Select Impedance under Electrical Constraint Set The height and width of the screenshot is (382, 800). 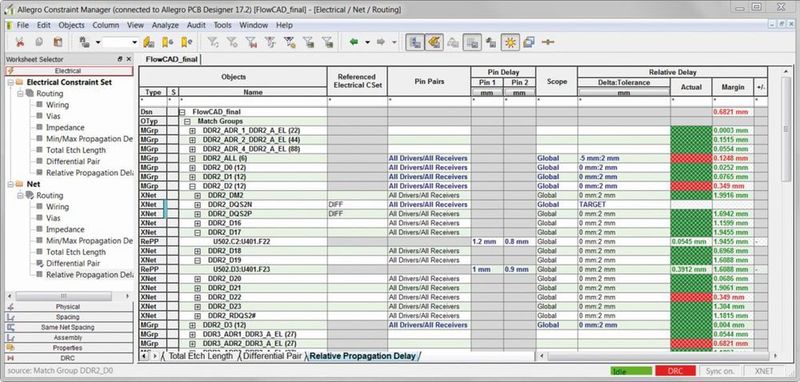point(65,128)
